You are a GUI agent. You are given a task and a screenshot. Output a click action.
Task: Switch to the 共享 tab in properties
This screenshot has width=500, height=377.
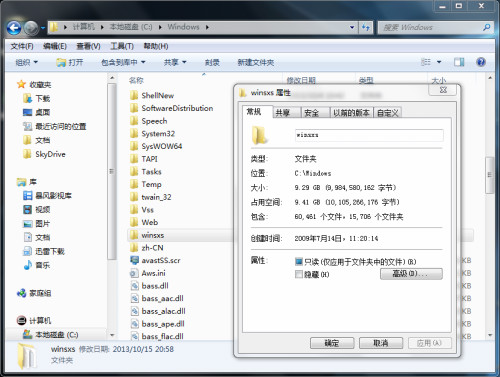pyautogui.click(x=283, y=113)
